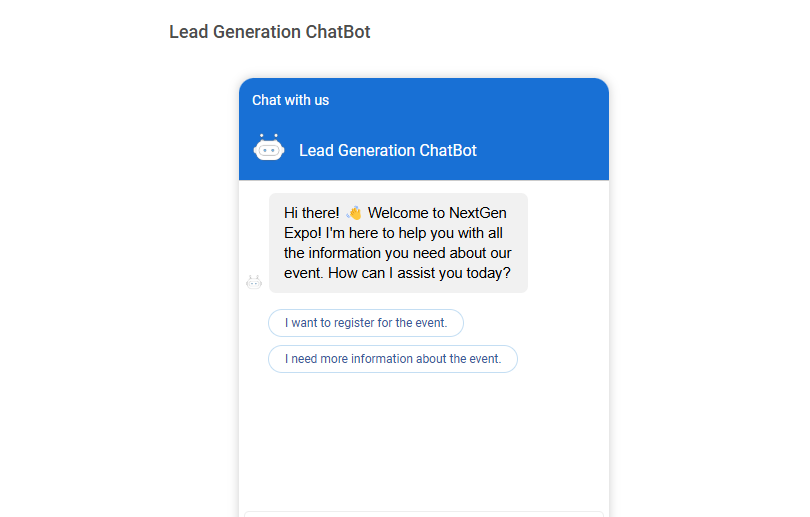810x517 pixels.
Task: Click the waving hand emoji
Action: [354, 213]
